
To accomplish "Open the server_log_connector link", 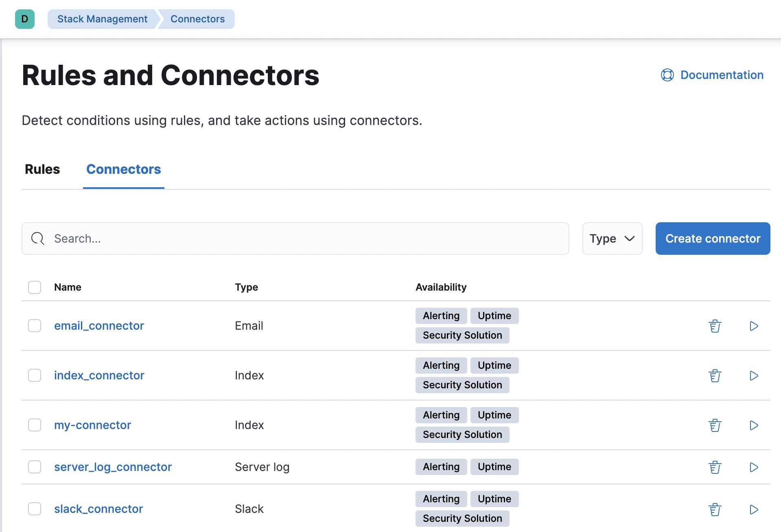I will click(x=113, y=467).
